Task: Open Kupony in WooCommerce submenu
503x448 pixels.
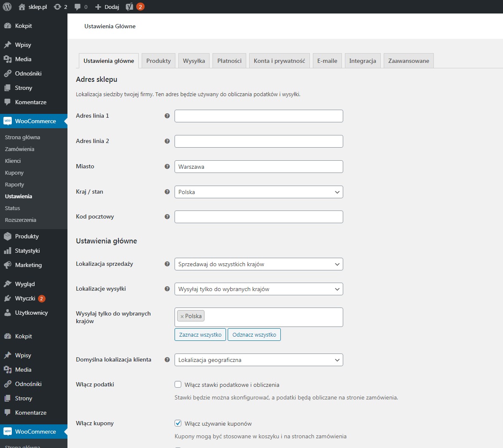Action: click(x=14, y=173)
